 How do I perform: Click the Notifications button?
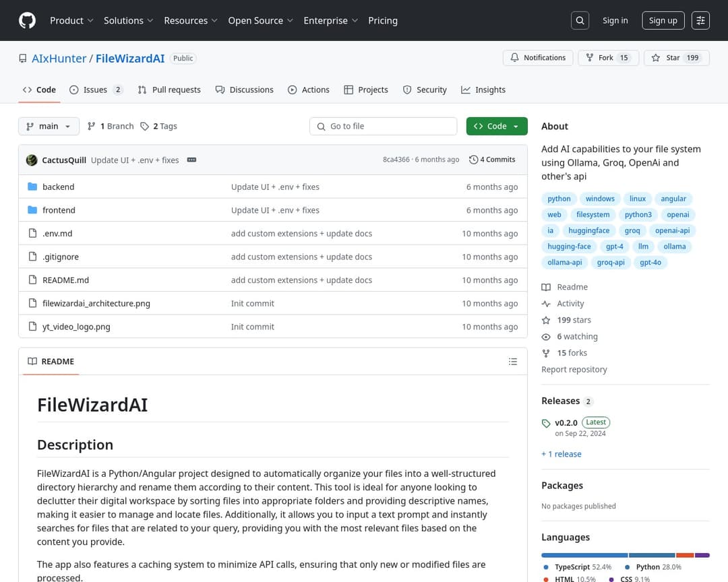[x=538, y=57]
